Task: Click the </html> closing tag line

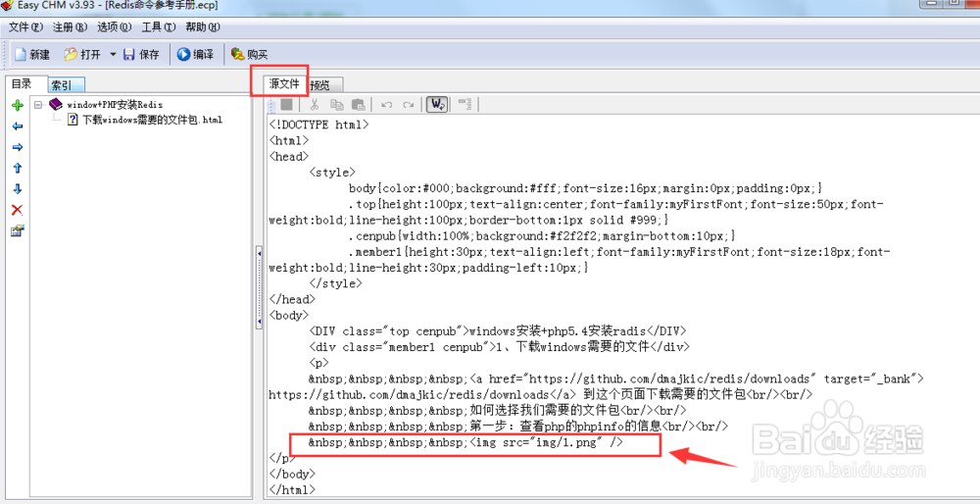Action: coord(292,489)
